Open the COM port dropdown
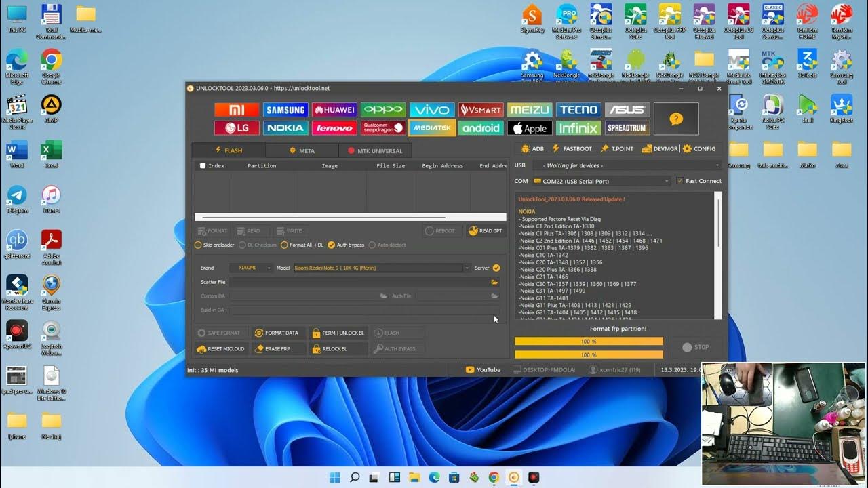Image resolution: width=868 pixels, height=488 pixels. 601,181
